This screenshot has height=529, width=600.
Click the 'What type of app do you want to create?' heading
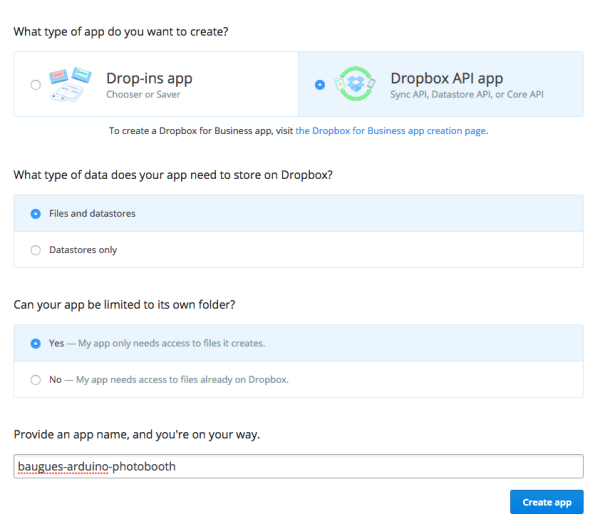pos(121,32)
